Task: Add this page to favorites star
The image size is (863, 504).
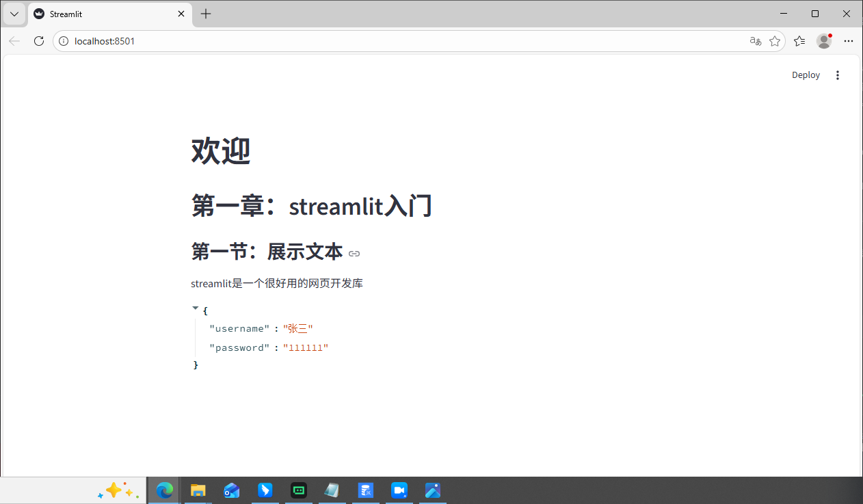Action: [x=775, y=41]
